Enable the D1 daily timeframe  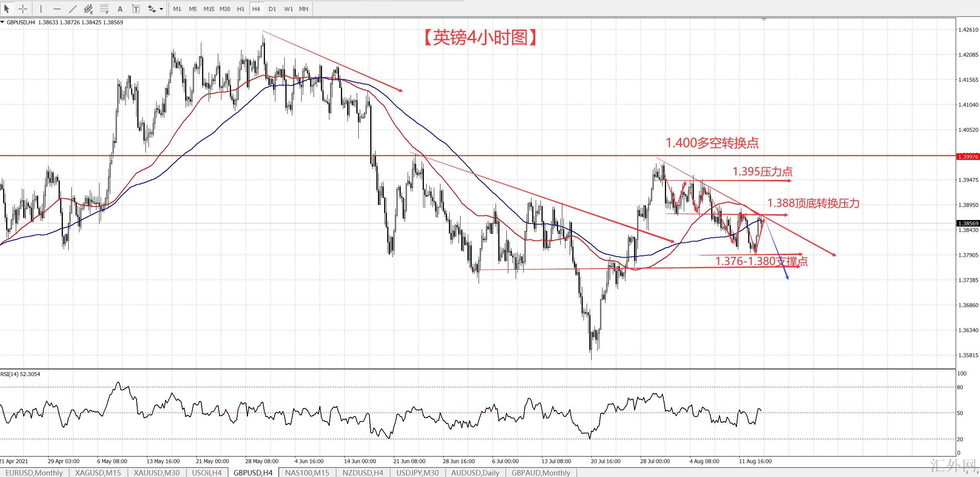click(272, 9)
